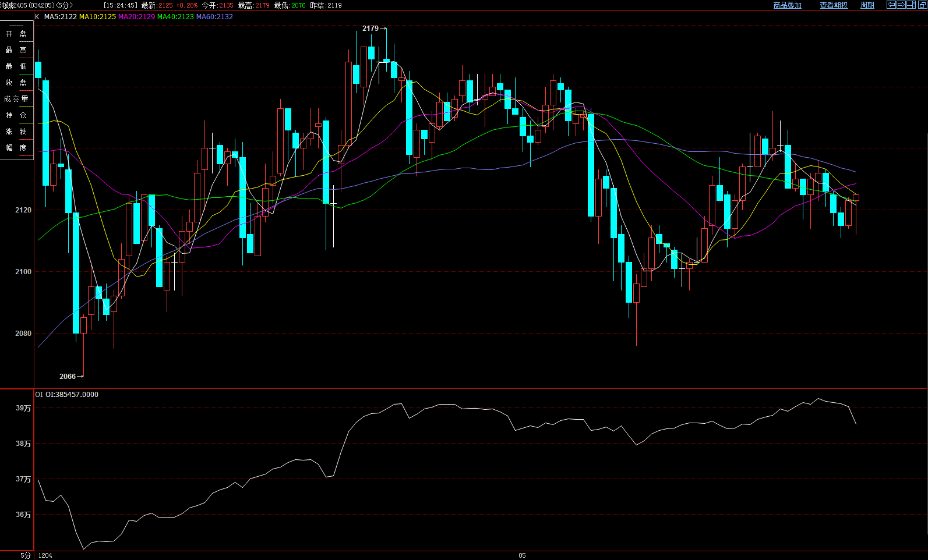Click the 昨结:2119 settlement value
The width and height of the screenshot is (928, 560).
tap(326, 5)
